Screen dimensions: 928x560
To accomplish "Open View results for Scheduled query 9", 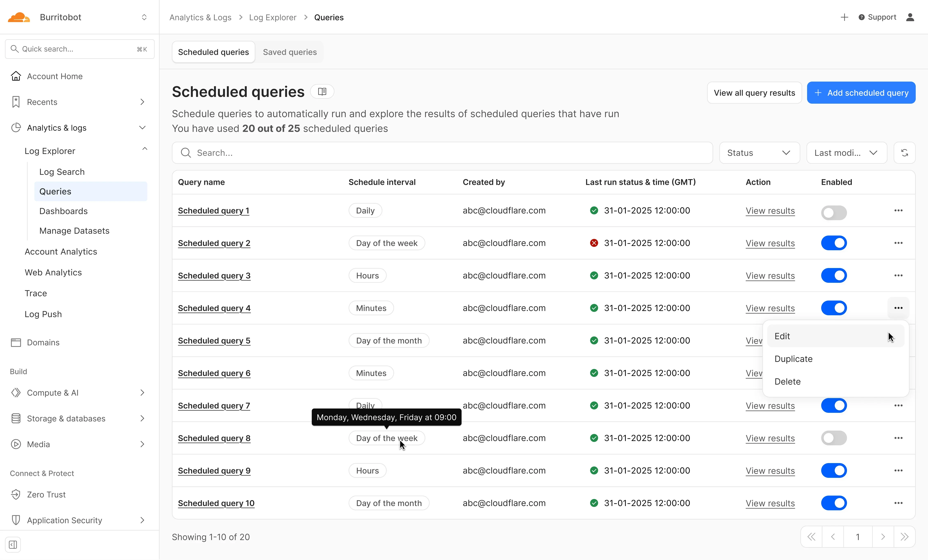I will click(770, 470).
